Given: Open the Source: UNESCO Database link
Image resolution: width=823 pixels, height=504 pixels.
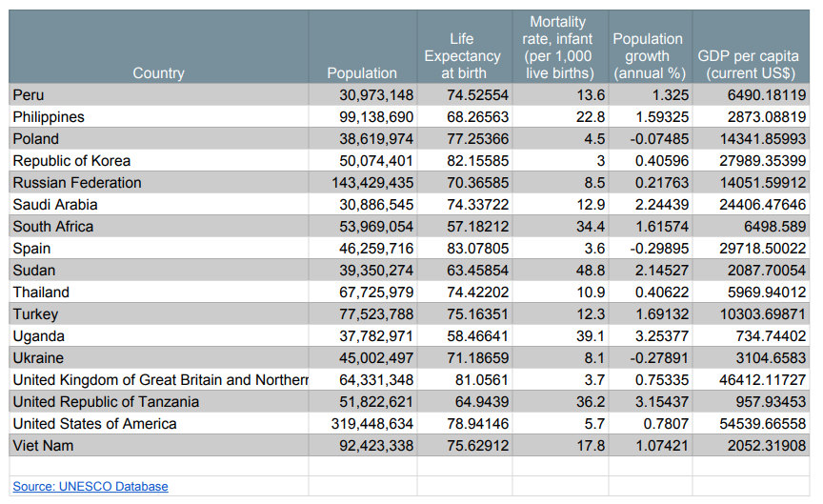Looking at the screenshot, I should pyautogui.click(x=90, y=487).
